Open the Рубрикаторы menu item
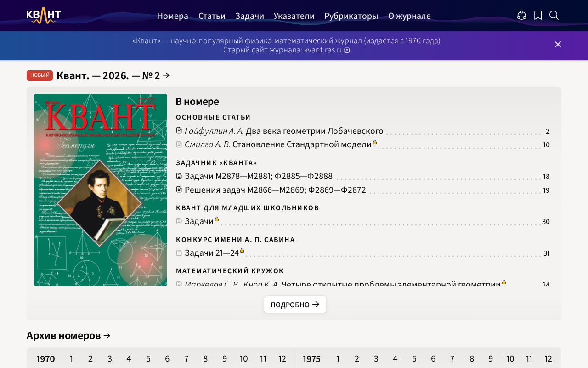Image resolution: width=588 pixels, height=368 pixels. click(351, 16)
